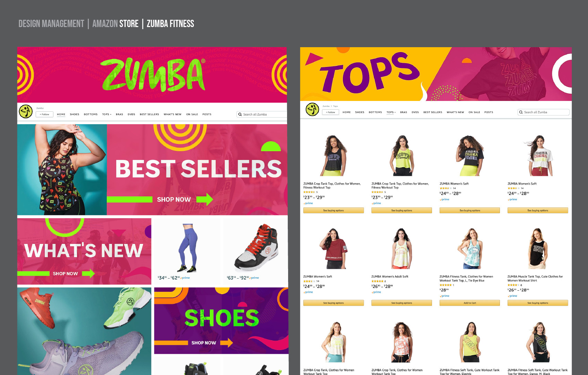Click star rating of first crop tank top
Viewport: 588px width, 375px height.
[309, 192]
